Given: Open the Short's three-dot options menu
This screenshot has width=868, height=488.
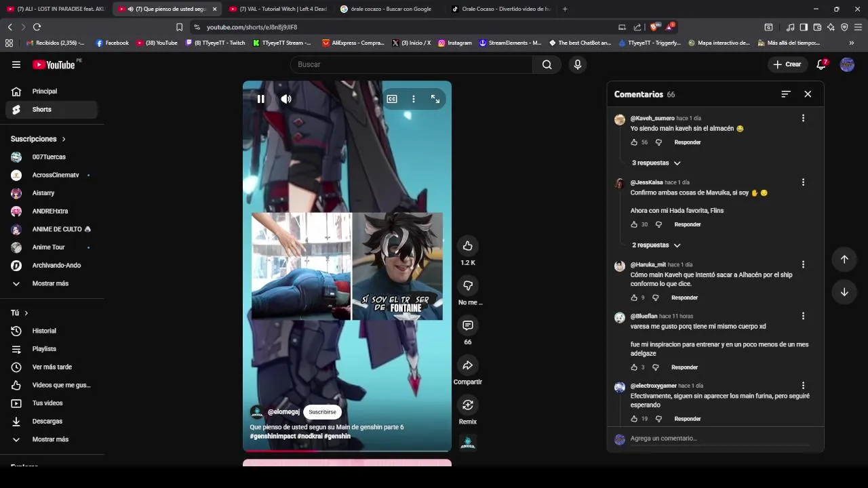Looking at the screenshot, I should point(414,99).
